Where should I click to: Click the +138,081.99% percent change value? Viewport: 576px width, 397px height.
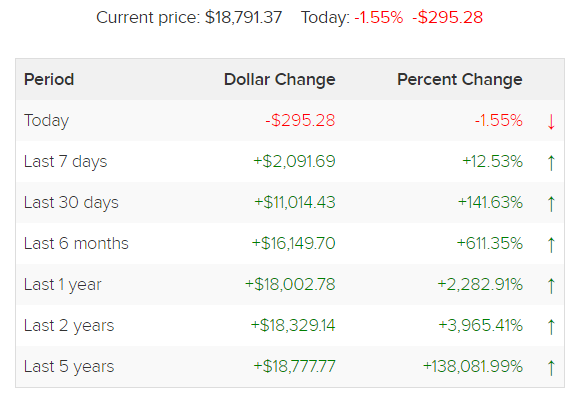pyautogui.click(x=472, y=366)
